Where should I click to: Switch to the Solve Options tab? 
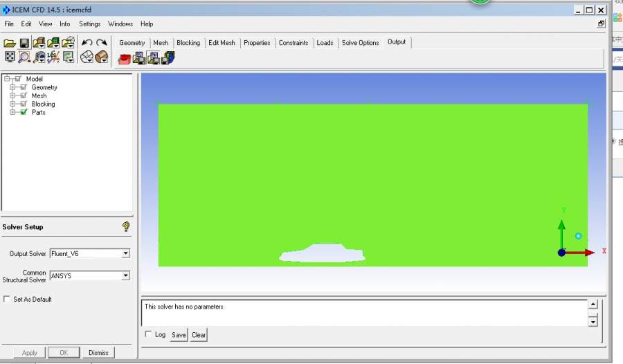click(361, 42)
